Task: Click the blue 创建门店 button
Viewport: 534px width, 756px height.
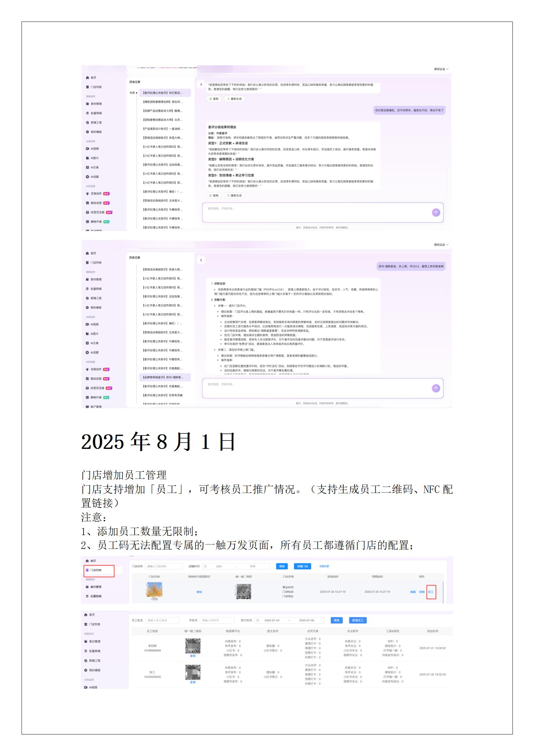Action: click(302, 566)
